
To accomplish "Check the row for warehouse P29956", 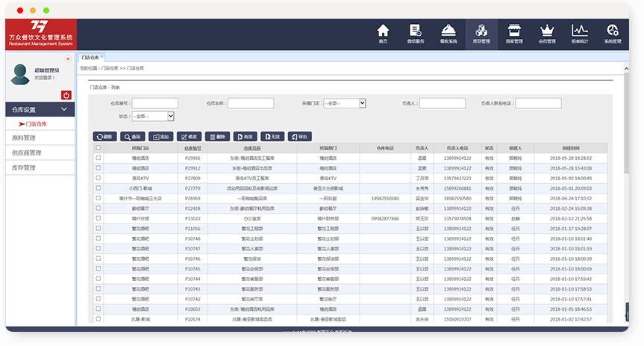I will [98, 158].
